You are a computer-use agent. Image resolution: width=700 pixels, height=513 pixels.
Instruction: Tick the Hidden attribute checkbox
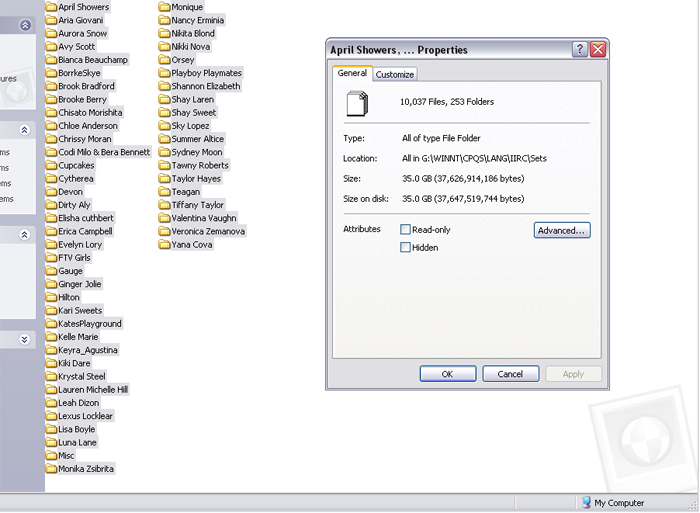point(405,247)
